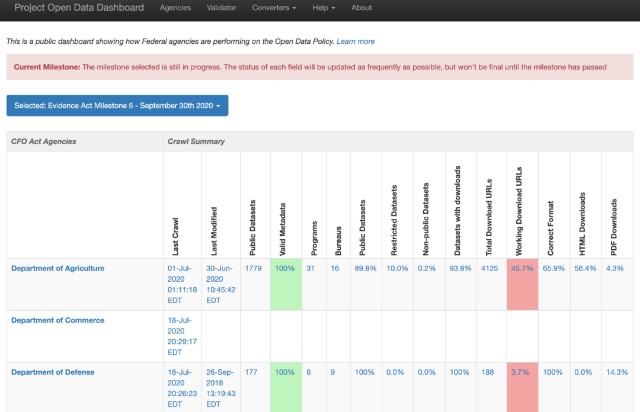
Task: Expand the Converters dropdown menu
Action: click(x=274, y=8)
